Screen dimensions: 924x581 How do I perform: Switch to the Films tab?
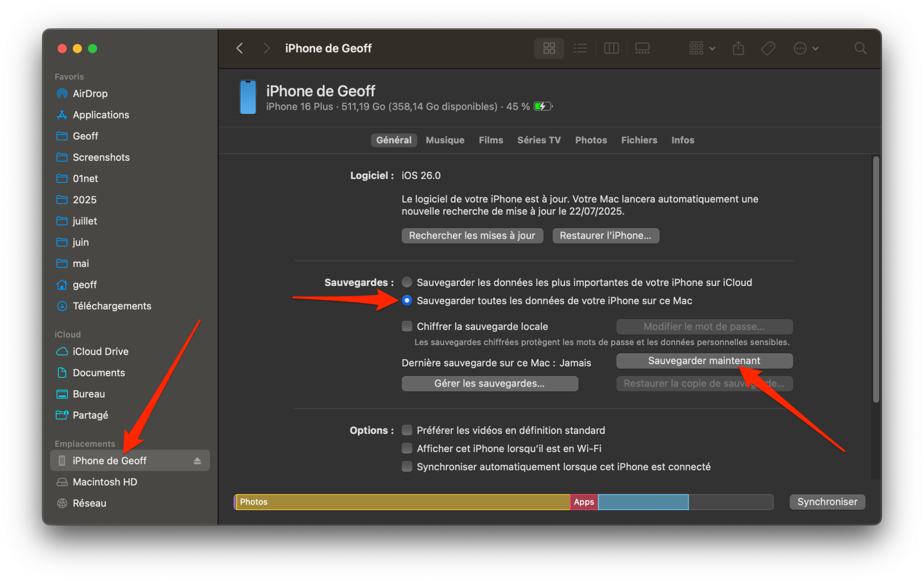point(491,140)
